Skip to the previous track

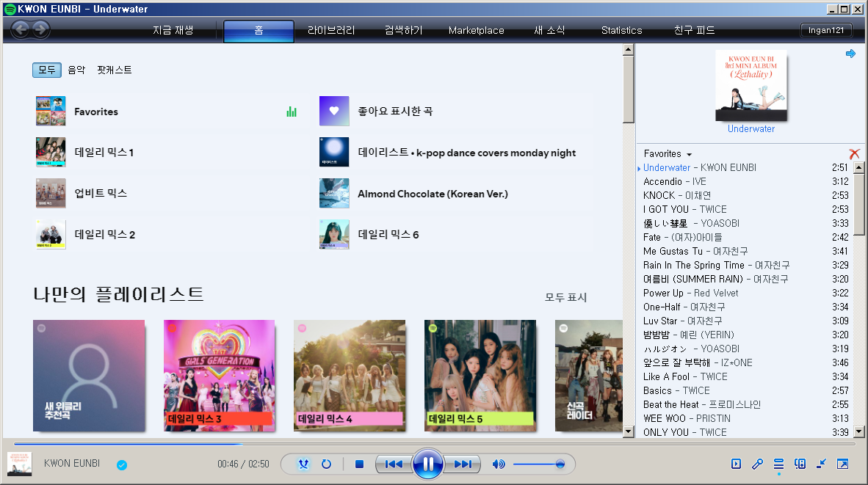(x=394, y=464)
